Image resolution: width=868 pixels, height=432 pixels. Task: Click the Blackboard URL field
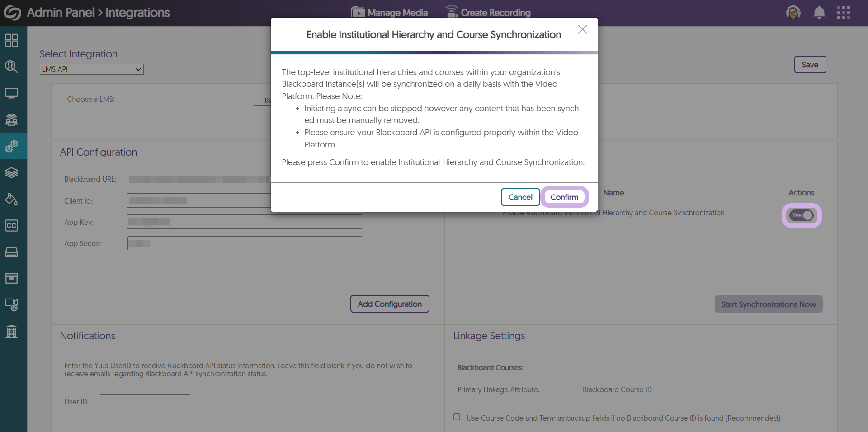tap(199, 179)
